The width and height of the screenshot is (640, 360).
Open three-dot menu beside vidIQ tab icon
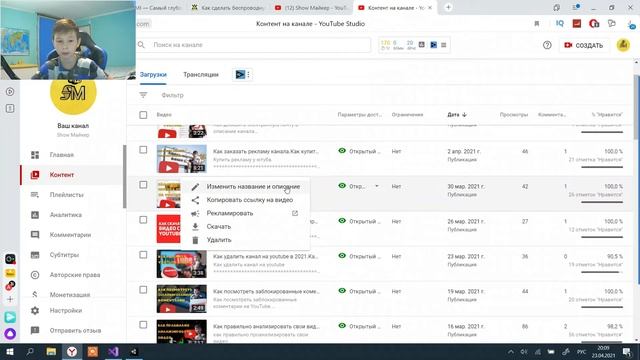[x=248, y=74]
